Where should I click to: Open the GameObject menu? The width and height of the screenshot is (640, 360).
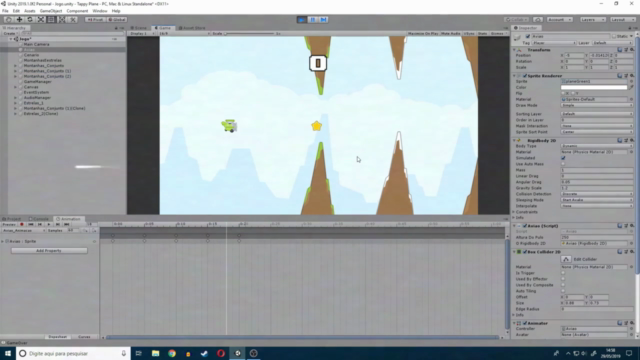tap(51, 11)
